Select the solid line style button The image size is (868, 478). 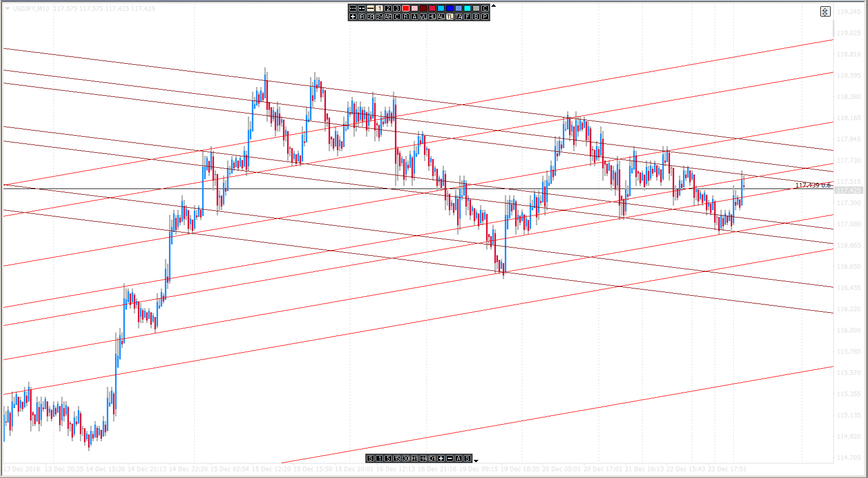click(x=371, y=8)
